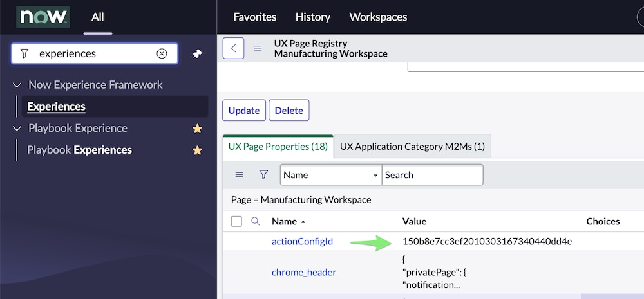Open the Favorites menu

[x=254, y=17]
